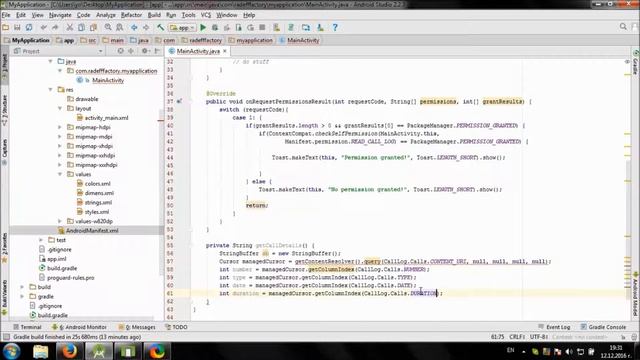Click the Forward navigation arrow
This screenshot has height=360, width=640.
tap(146, 27)
